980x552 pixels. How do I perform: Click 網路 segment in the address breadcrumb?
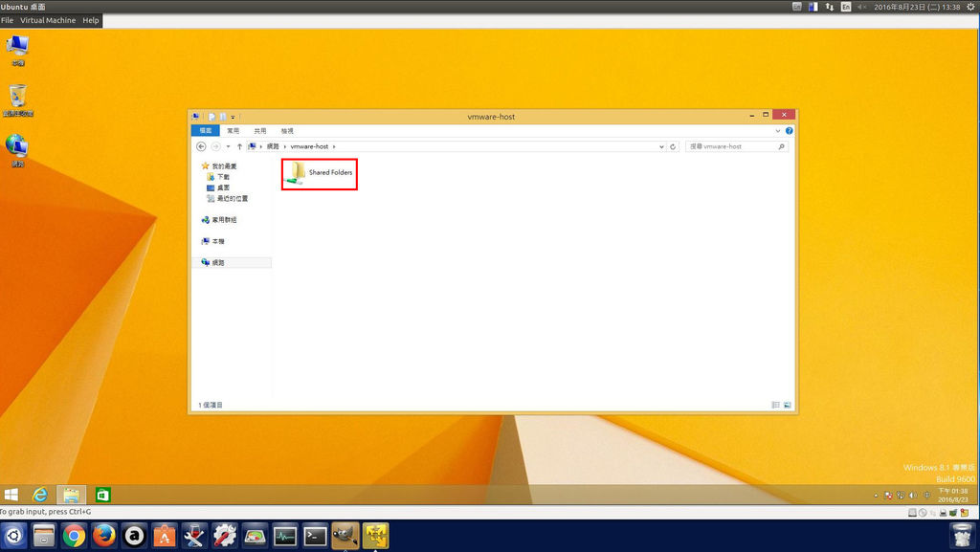tap(273, 146)
